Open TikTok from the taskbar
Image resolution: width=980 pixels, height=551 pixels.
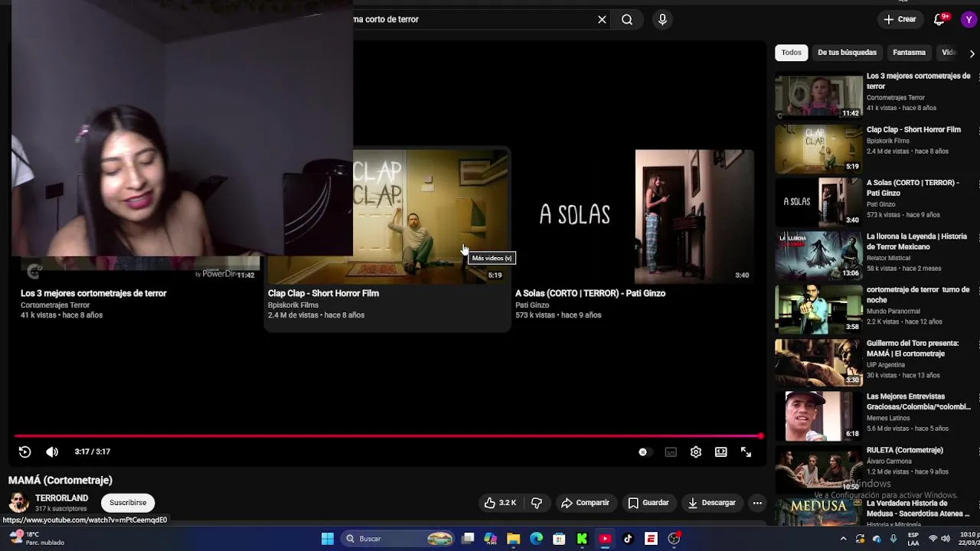point(628,539)
